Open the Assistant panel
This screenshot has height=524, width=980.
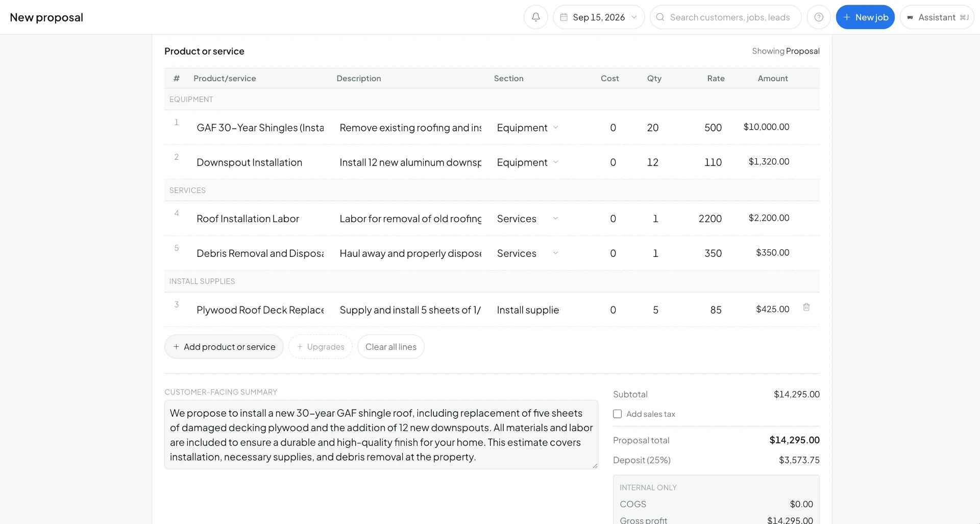point(937,17)
